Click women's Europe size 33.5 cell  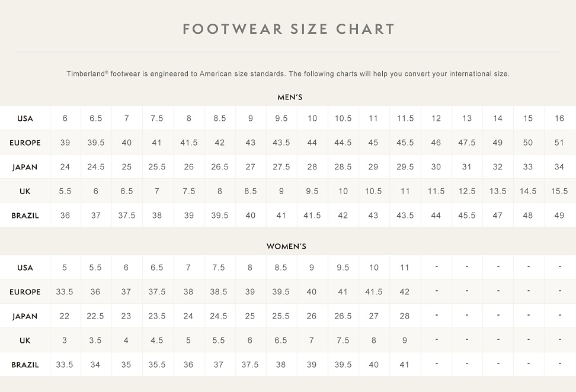coord(65,292)
